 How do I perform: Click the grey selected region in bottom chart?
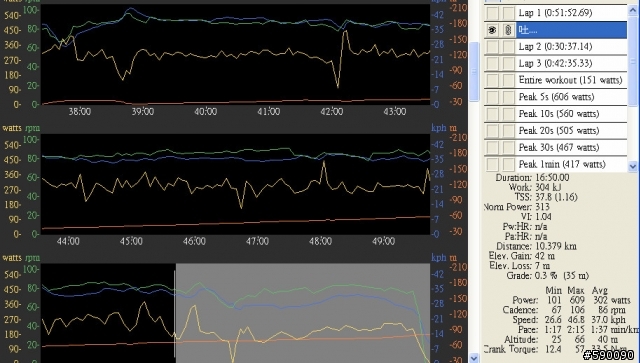click(x=303, y=313)
